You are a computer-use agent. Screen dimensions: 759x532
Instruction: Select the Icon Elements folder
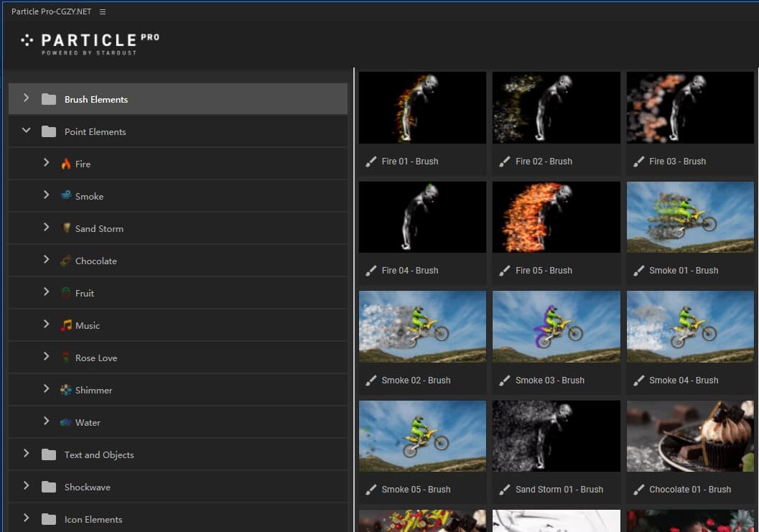pos(93,519)
